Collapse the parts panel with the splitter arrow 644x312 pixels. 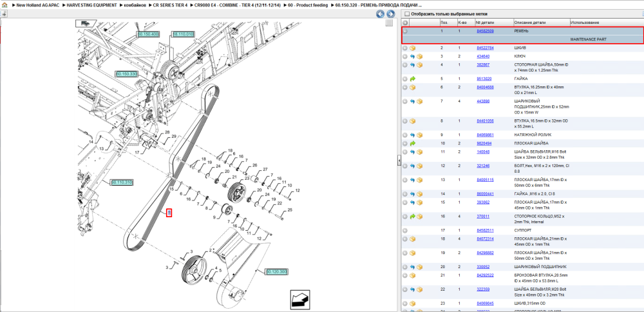(x=399, y=161)
